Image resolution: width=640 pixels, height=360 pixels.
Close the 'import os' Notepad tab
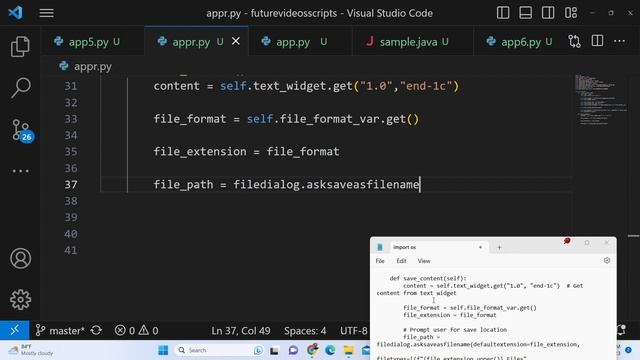click(x=480, y=247)
